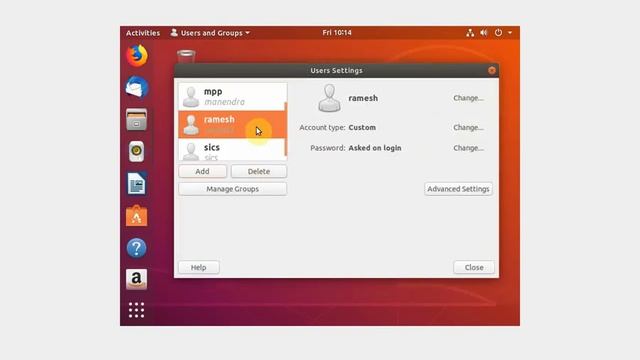Open Rhythmbox music player in dock
This screenshot has height=360, width=640.
[137, 151]
